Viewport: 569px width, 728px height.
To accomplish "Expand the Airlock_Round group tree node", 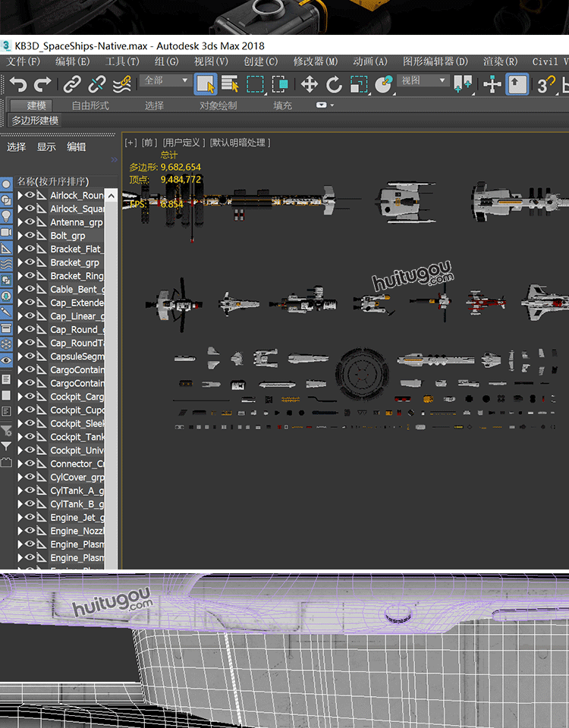I will point(20,196).
